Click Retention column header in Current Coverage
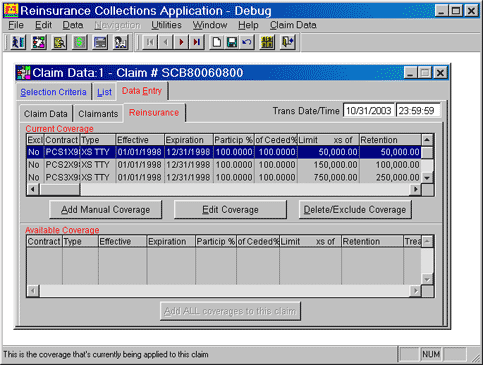Image resolution: width=483 pixels, height=365 pixels. 390,140
